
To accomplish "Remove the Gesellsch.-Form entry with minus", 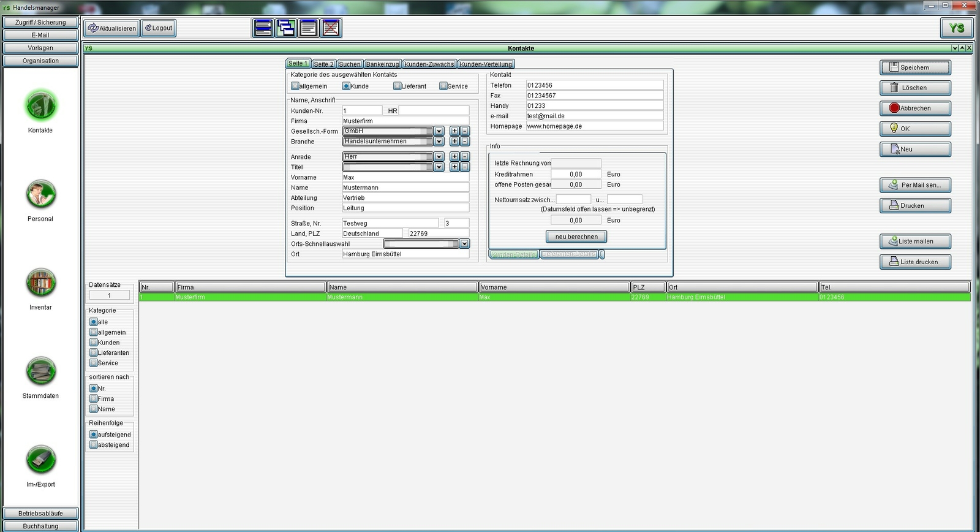I will coord(465,131).
